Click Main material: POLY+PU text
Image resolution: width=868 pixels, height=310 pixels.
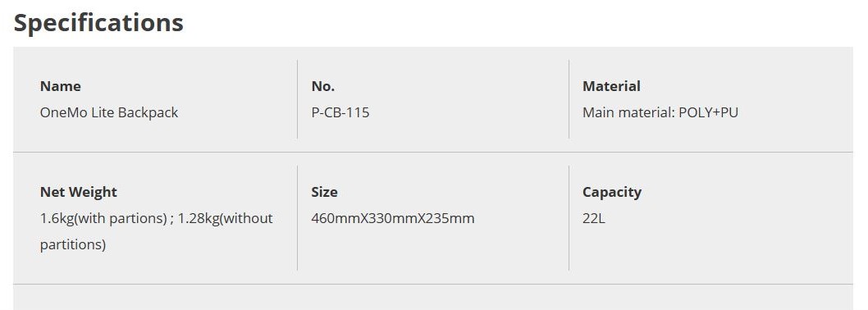(660, 112)
